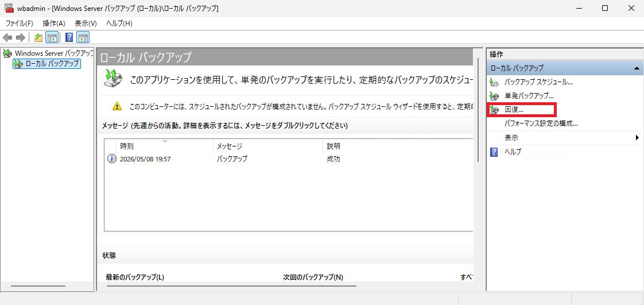This screenshot has width=644, height=305.
Task: Click the blue Help toolbar icon
Action: tap(69, 38)
